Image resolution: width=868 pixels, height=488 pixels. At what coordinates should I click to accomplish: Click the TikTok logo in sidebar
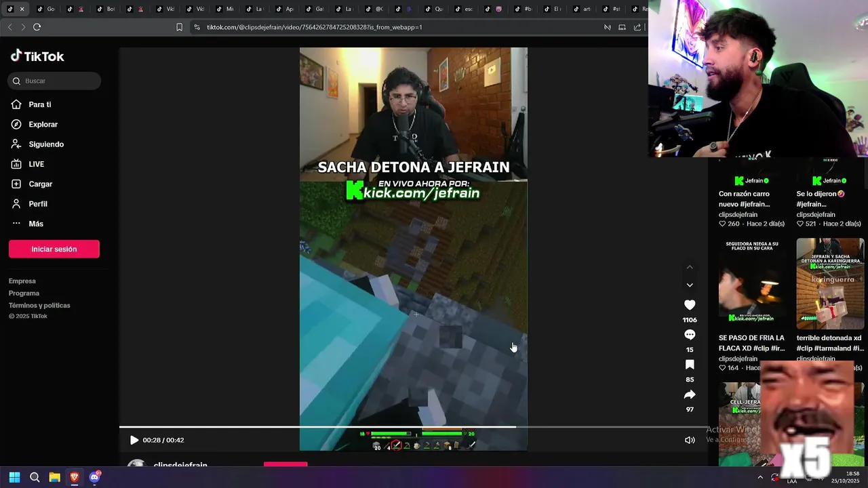click(x=37, y=56)
